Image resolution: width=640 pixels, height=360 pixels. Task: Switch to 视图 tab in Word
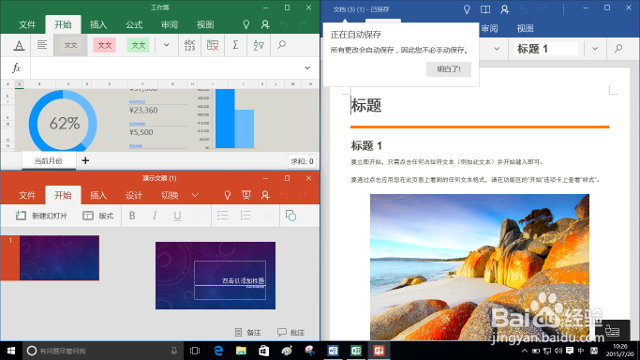click(x=525, y=29)
